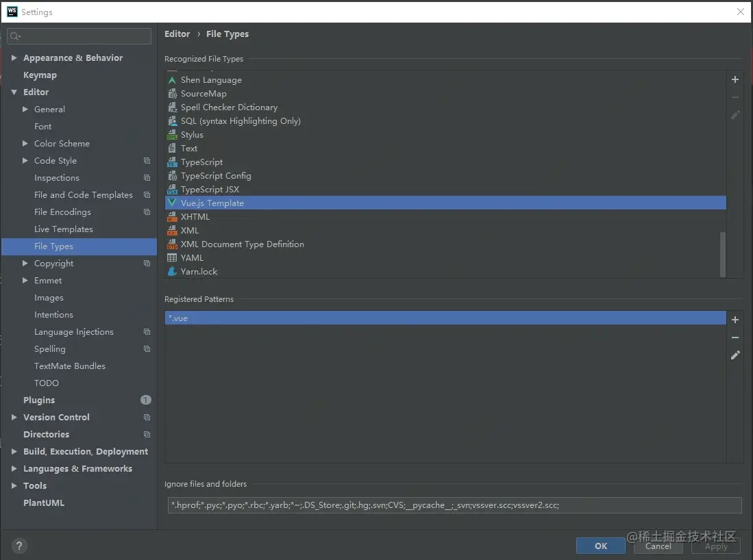Click the XML Document Type Definition icon
753x560 pixels.
tap(172, 244)
